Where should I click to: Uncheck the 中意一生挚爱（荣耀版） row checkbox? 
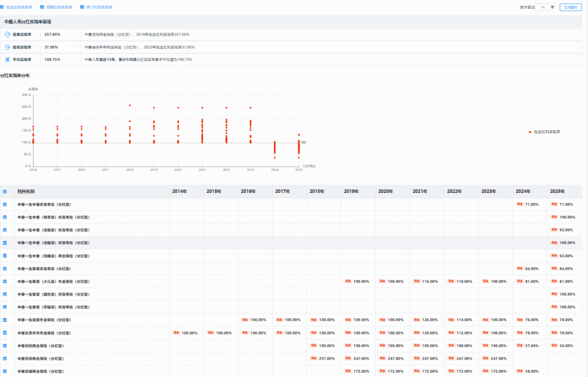[x=5, y=307]
